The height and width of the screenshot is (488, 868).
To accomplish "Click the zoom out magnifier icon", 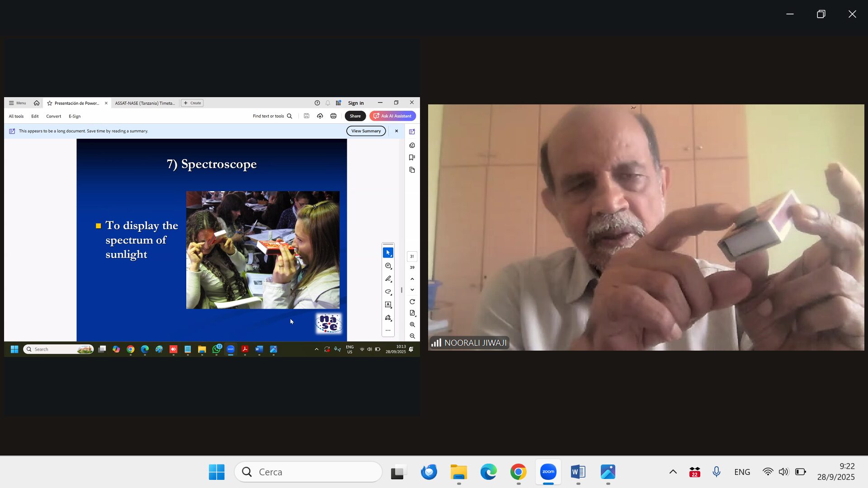I will click(412, 336).
